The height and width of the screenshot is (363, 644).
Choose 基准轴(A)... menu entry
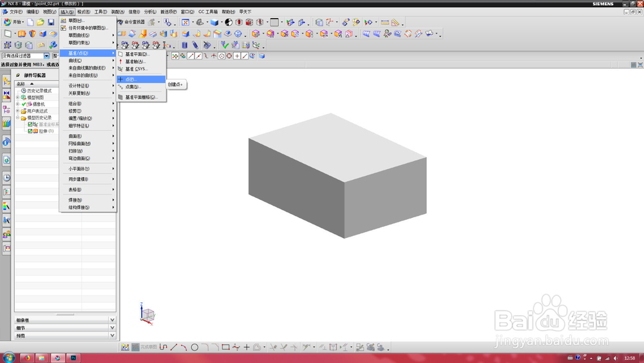coord(141,62)
